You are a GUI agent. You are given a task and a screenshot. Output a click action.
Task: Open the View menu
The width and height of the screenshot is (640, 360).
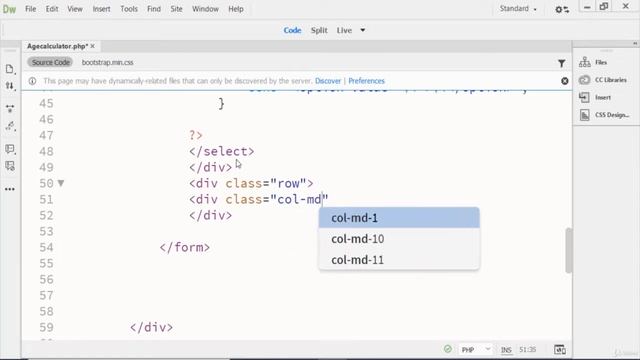(x=75, y=9)
